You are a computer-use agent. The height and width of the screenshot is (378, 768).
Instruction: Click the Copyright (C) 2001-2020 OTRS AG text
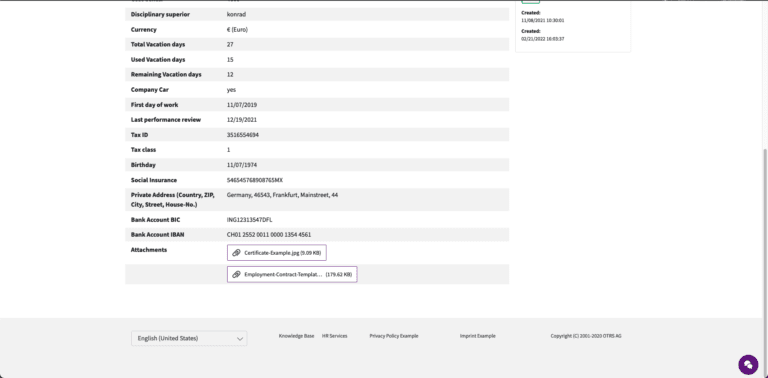pyautogui.click(x=586, y=336)
